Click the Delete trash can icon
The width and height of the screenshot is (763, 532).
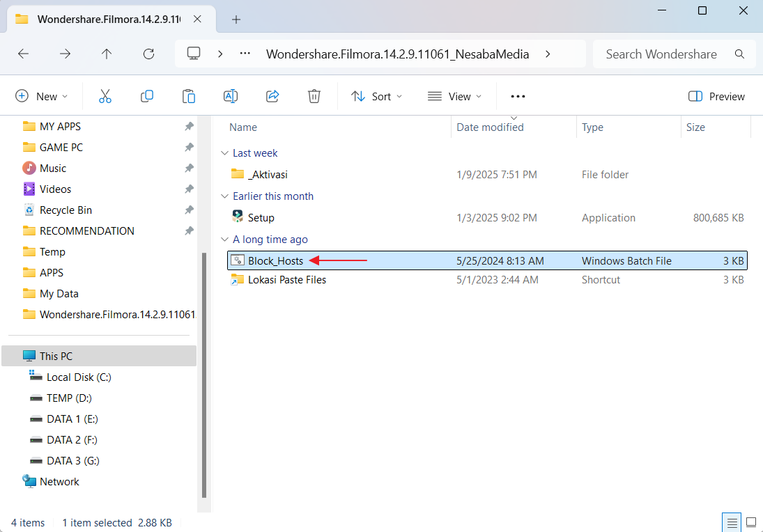(x=314, y=97)
